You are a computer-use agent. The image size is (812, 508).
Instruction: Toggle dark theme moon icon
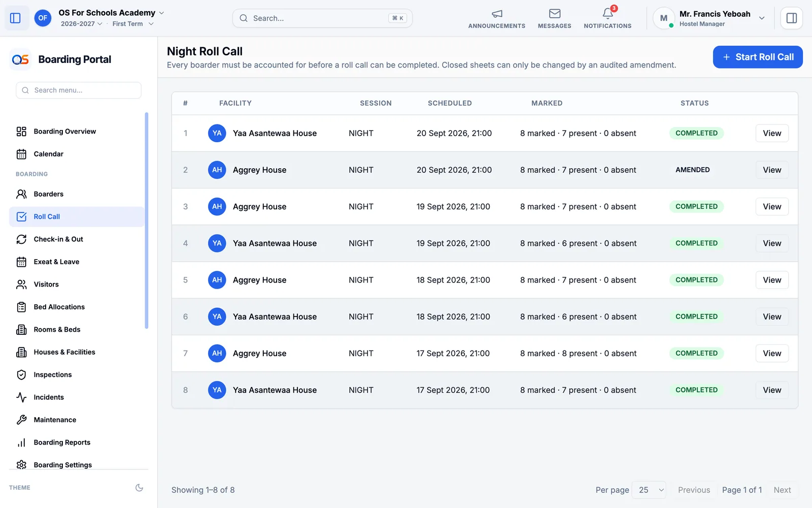[x=139, y=488]
